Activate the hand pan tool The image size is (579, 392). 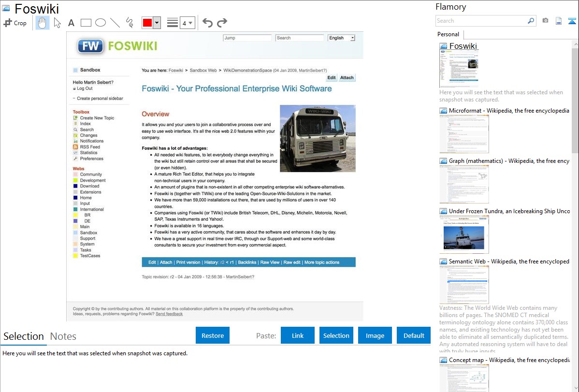pos(42,23)
